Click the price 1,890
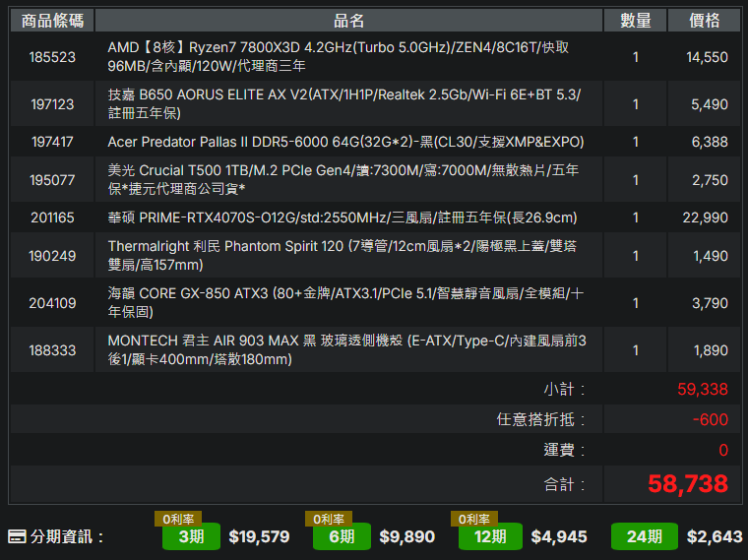The image size is (748, 560). (x=711, y=350)
